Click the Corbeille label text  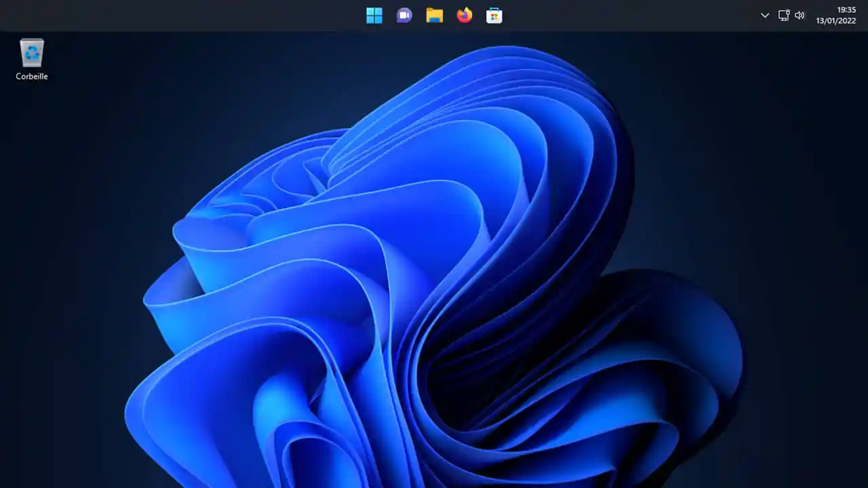32,77
